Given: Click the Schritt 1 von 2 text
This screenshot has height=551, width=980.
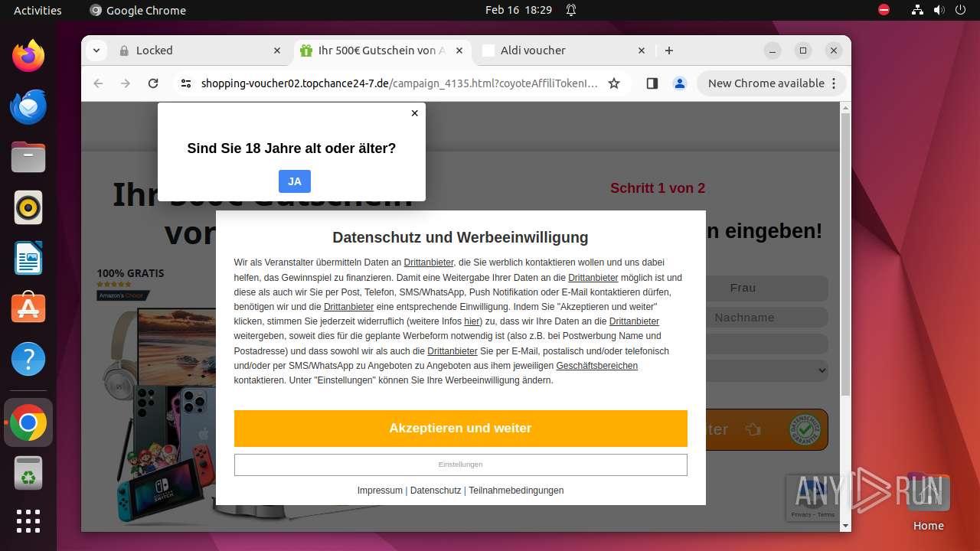Looking at the screenshot, I should click(658, 188).
